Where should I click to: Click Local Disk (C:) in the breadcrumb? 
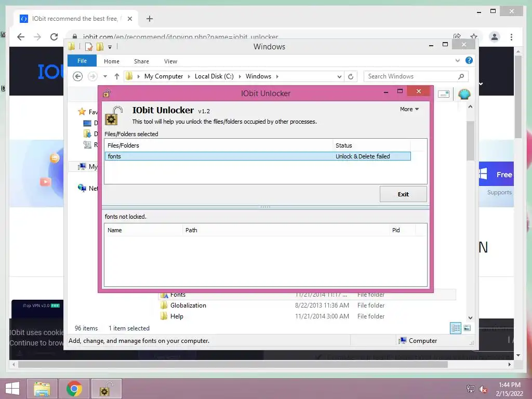[214, 76]
